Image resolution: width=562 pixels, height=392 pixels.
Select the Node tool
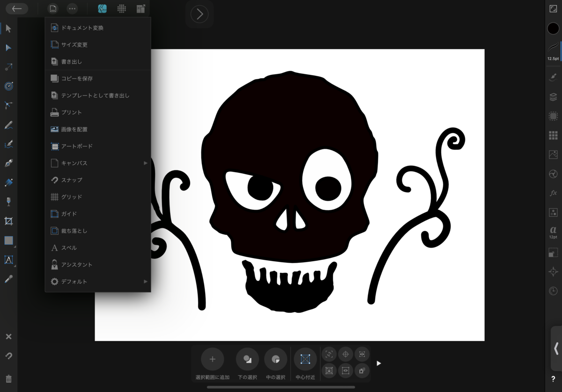(8, 48)
